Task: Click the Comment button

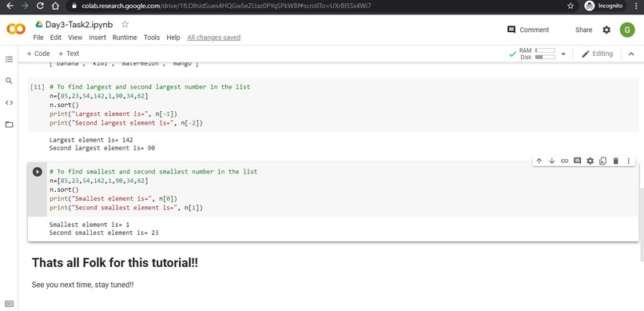Action: [x=528, y=30]
